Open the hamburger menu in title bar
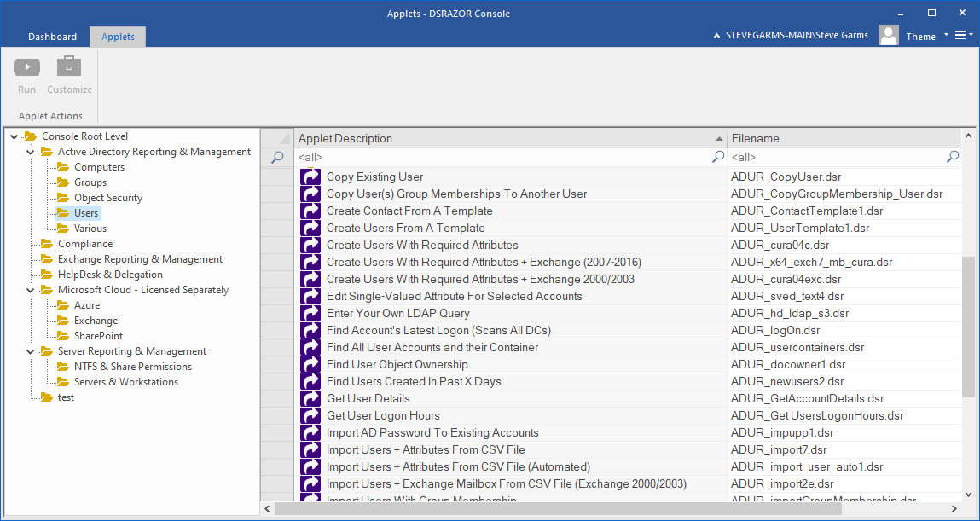Image resolution: width=980 pixels, height=521 pixels. click(x=960, y=36)
